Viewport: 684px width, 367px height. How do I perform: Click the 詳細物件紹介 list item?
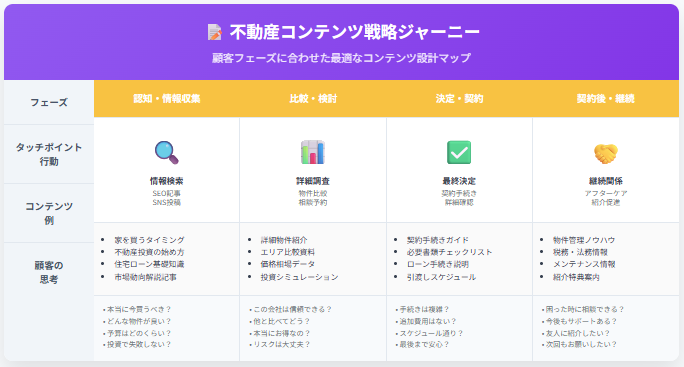pyautogui.click(x=284, y=240)
